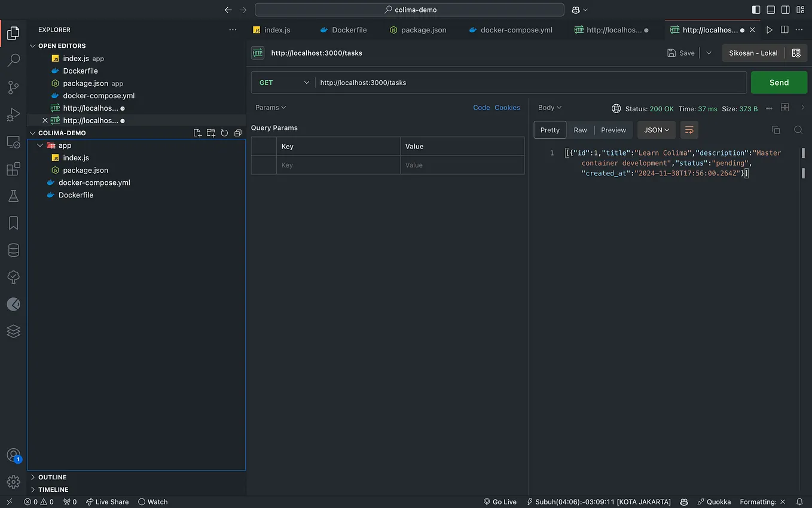Open the Run and Debug panel
The image size is (812, 508).
13,114
